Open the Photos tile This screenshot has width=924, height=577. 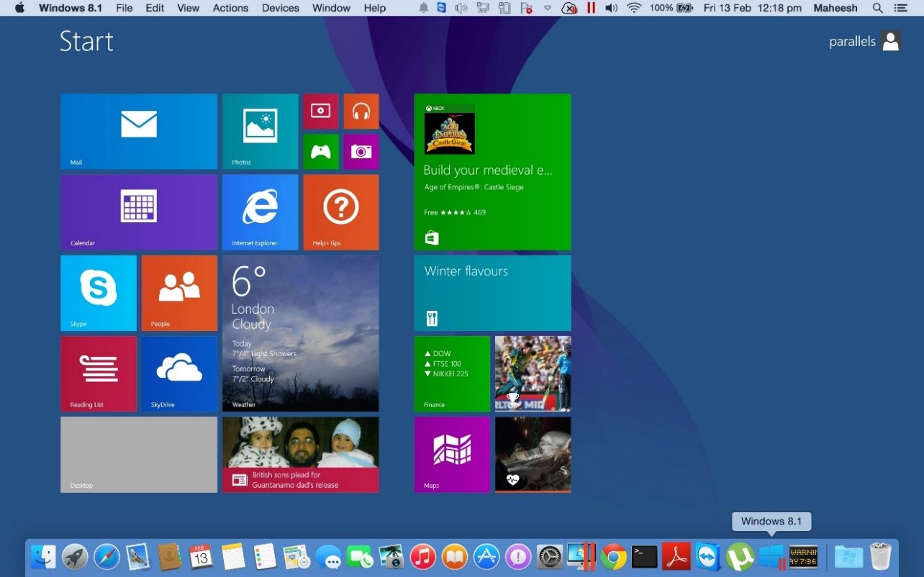(260, 132)
